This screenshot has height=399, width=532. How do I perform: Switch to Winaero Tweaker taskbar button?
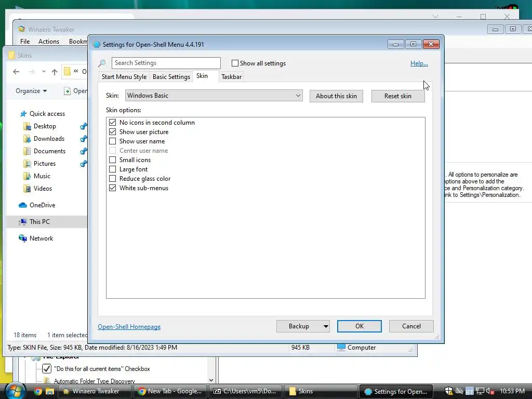(95, 391)
